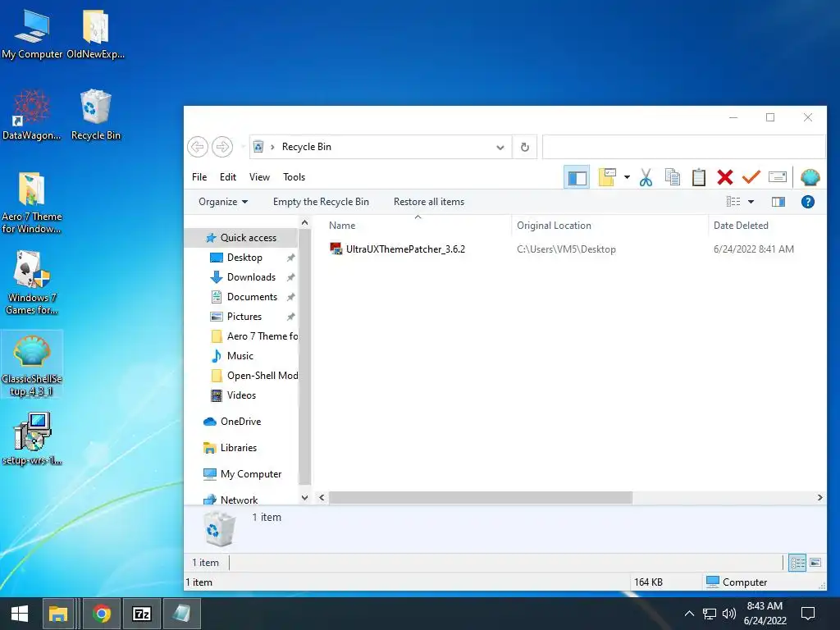The height and width of the screenshot is (630, 840).
Task: Expand the view options dropdown arrow
Action: click(x=751, y=202)
